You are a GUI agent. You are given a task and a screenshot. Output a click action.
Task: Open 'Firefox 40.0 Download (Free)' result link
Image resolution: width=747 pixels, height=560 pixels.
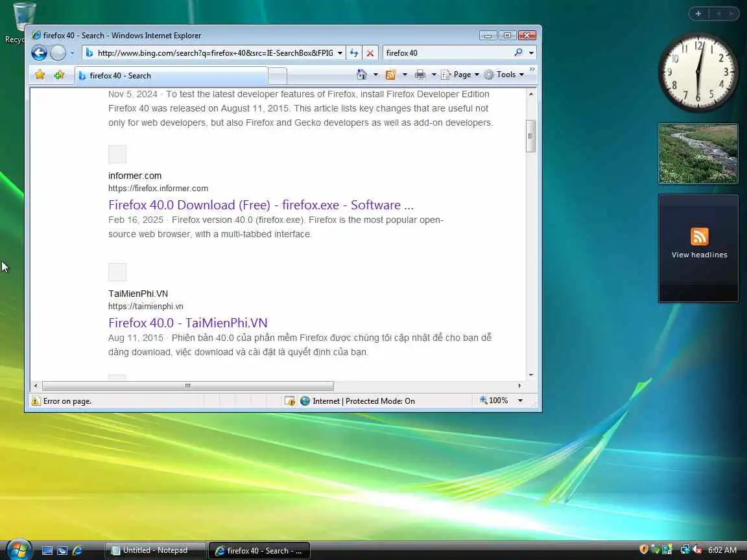click(x=261, y=205)
